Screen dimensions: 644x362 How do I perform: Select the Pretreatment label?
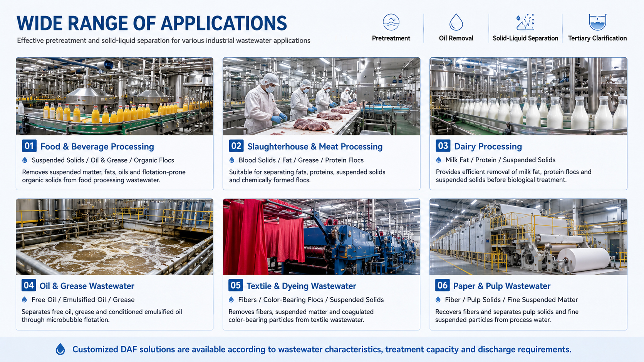[391, 38]
